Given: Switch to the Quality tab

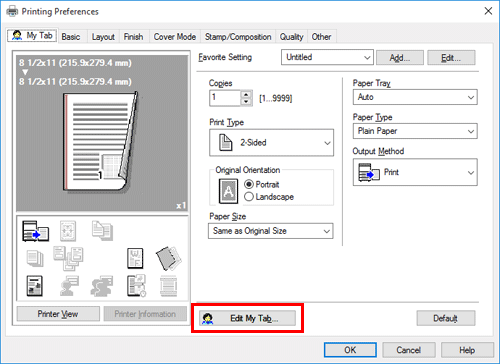Looking at the screenshot, I should click(x=291, y=37).
